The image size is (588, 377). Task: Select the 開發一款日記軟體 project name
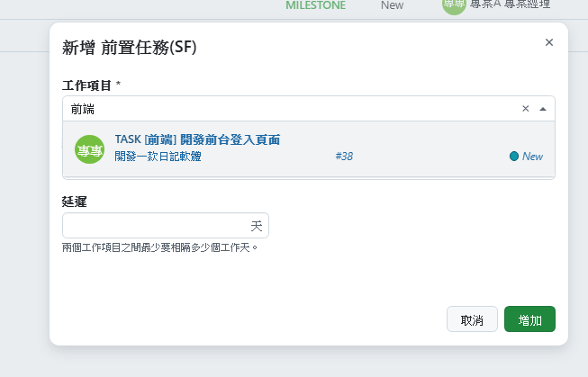pyautogui.click(x=158, y=156)
